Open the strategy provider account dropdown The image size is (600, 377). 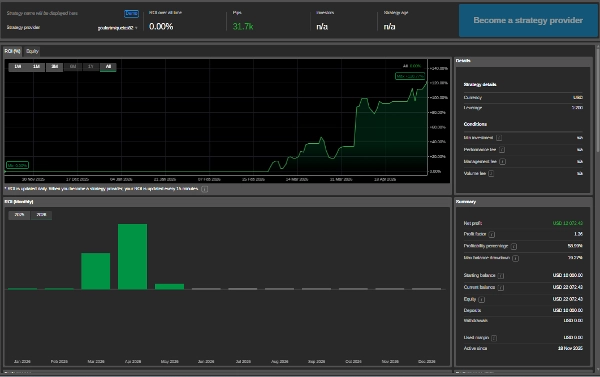coord(117,28)
